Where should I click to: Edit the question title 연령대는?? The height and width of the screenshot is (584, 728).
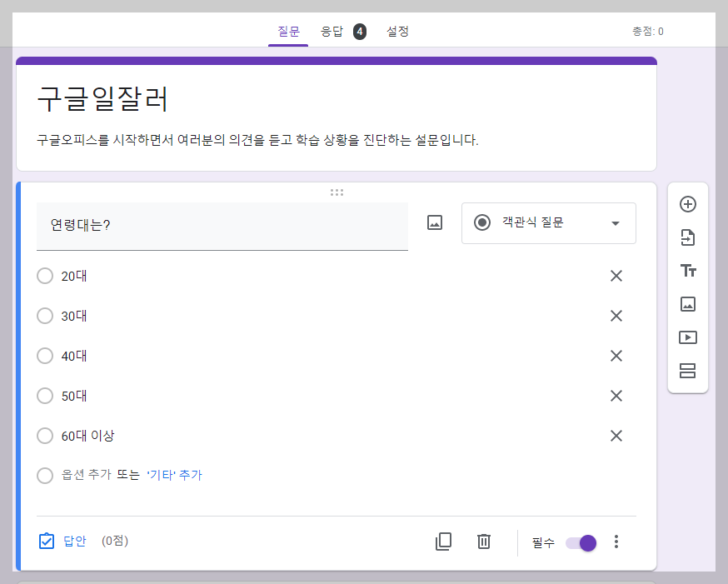pyautogui.click(x=222, y=226)
